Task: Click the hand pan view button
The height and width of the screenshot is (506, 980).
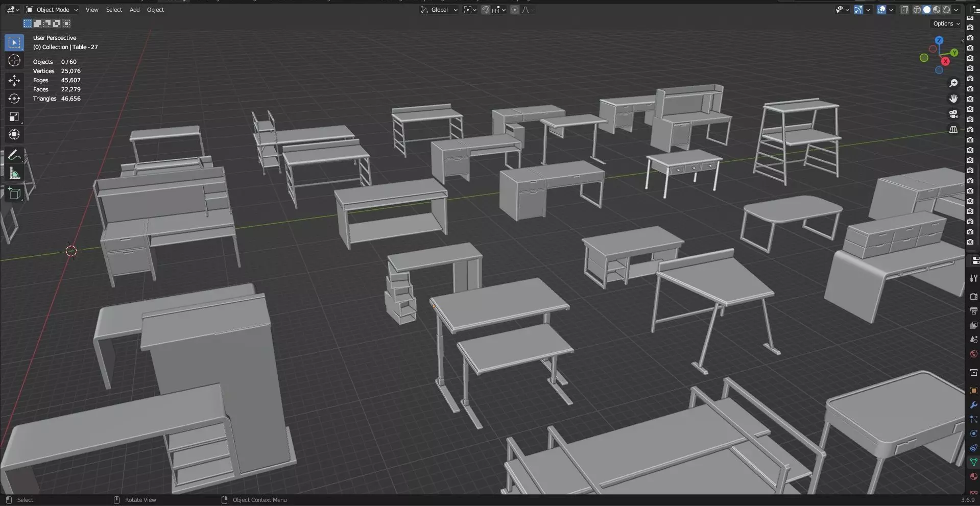Action: pyautogui.click(x=953, y=99)
